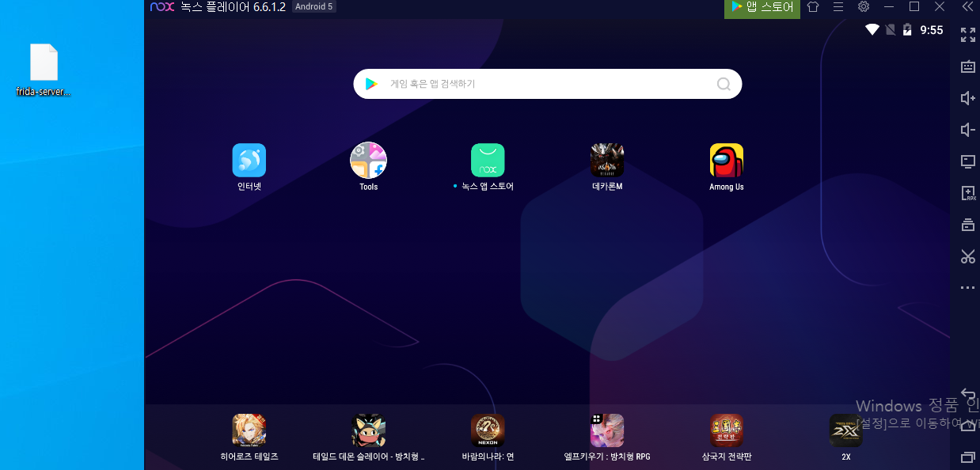Click the no-SIM status icon
This screenshot has width=980, height=470.
pos(891,30)
